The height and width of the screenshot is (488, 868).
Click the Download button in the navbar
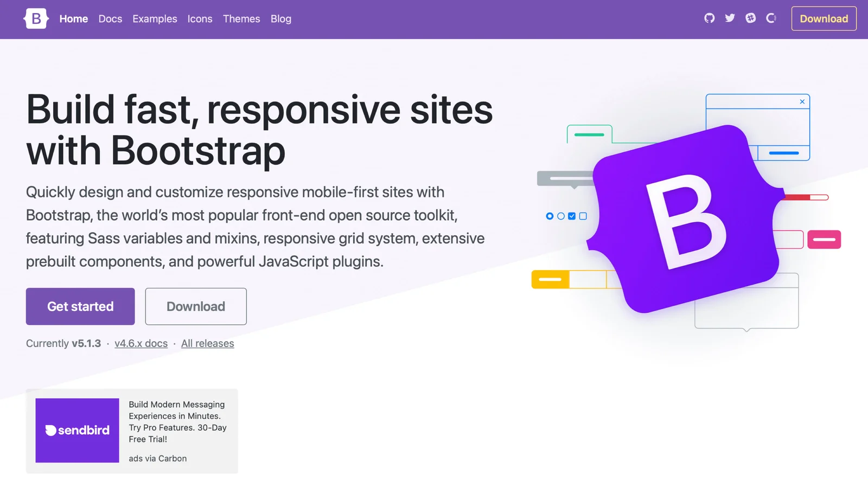pyautogui.click(x=824, y=19)
